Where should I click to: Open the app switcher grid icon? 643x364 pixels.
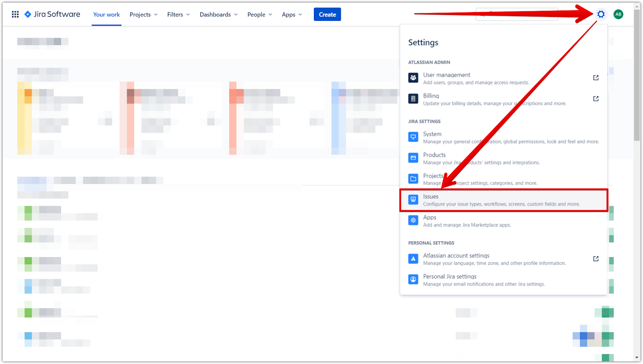click(x=15, y=14)
